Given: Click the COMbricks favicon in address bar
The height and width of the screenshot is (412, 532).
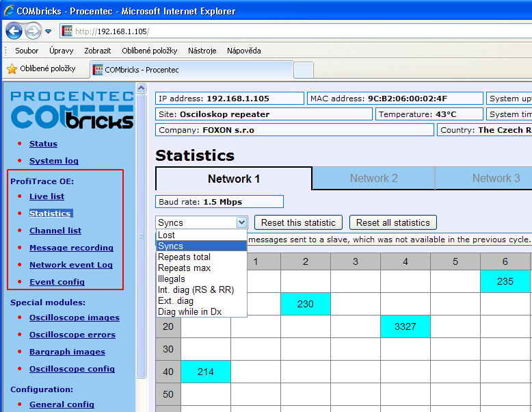Looking at the screenshot, I should 67,31.
